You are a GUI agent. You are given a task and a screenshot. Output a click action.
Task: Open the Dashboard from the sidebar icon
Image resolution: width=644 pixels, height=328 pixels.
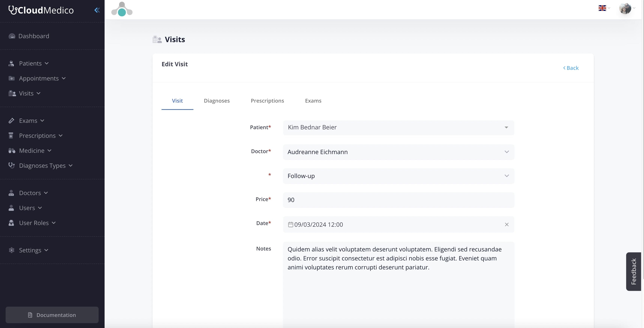click(12, 36)
